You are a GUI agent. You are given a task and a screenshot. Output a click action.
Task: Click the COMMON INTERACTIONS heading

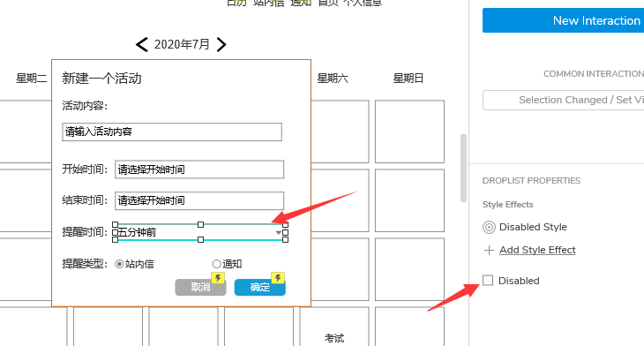click(594, 74)
